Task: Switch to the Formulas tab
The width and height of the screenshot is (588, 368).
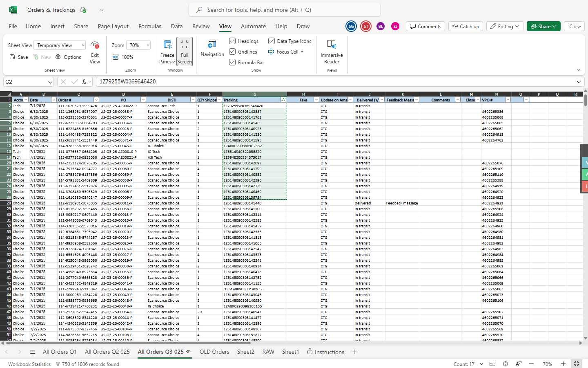Action: 150,26
